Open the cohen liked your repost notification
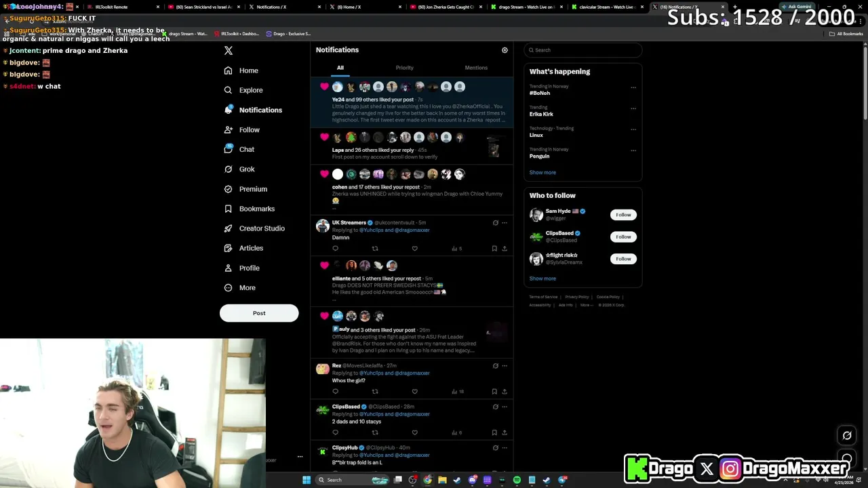 point(412,190)
